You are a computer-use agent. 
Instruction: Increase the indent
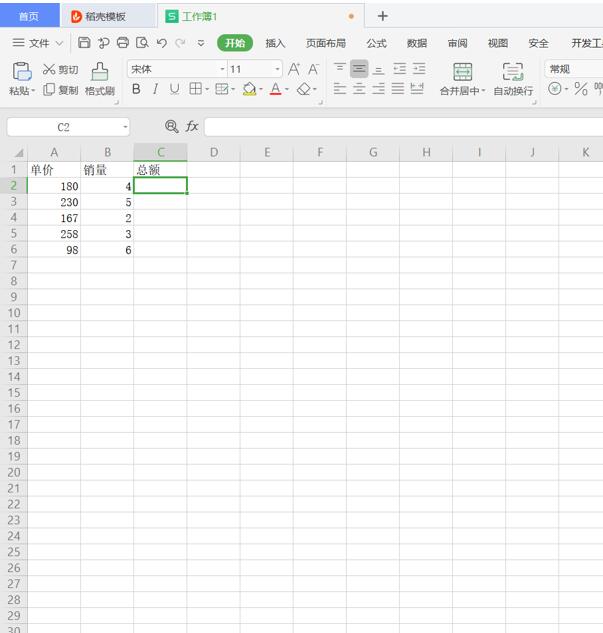419,69
